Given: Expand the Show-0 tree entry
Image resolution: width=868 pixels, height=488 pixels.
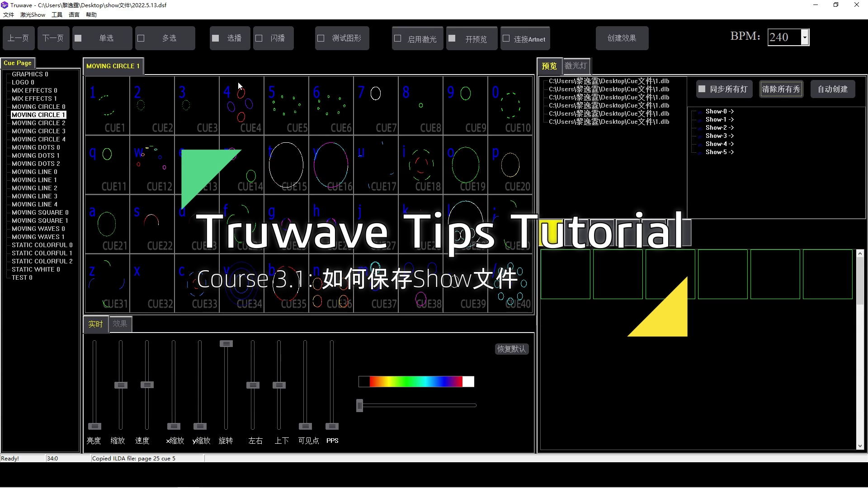Looking at the screenshot, I should 719,112.
